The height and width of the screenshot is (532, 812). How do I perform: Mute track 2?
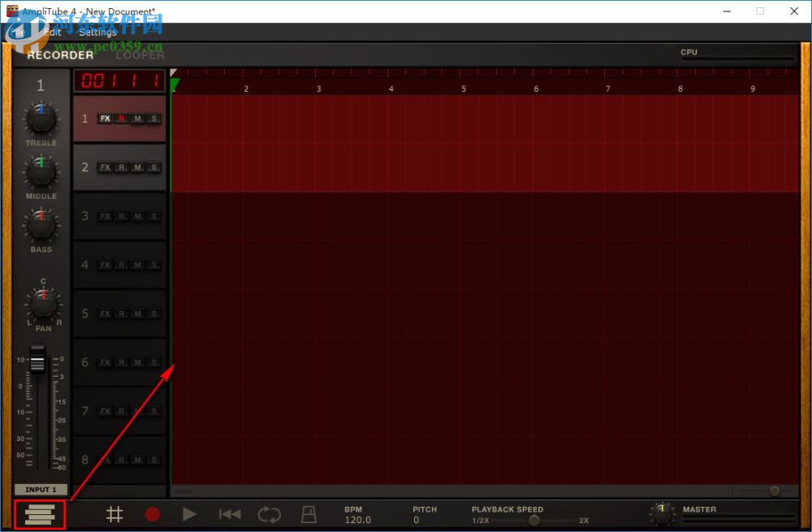[x=137, y=167]
